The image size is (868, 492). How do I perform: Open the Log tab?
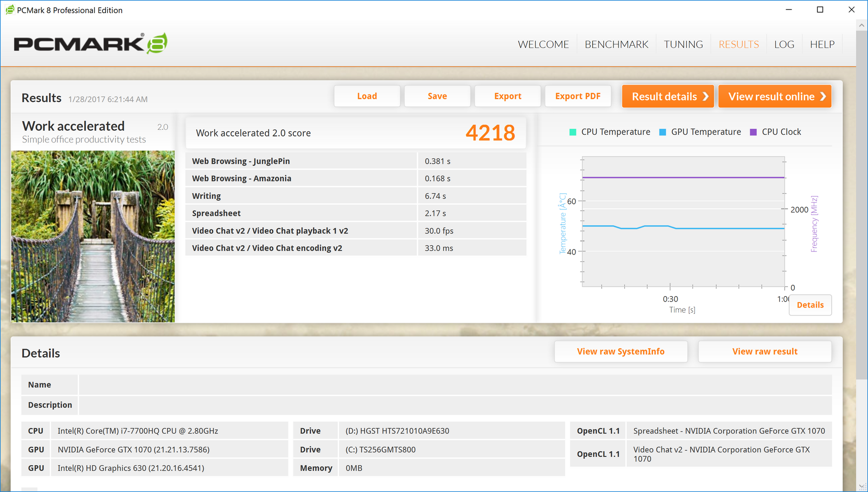coord(784,44)
